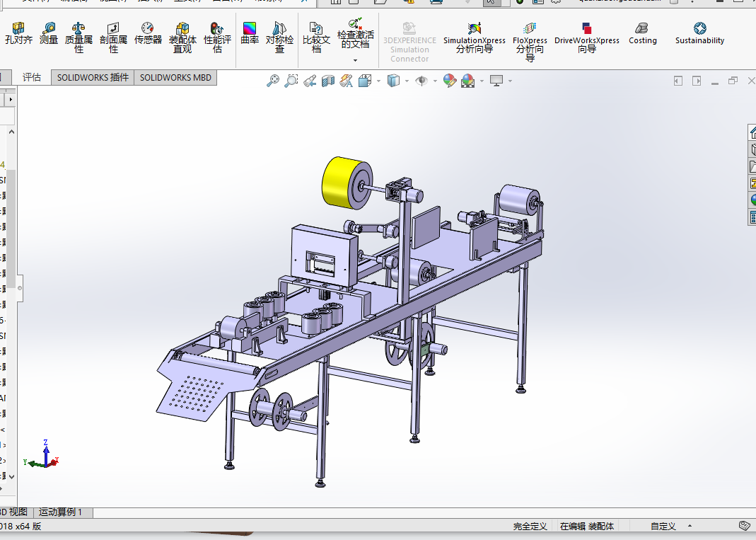756x540 pixels.
Task: Start FloXpress 分析向导
Action: tap(530, 42)
